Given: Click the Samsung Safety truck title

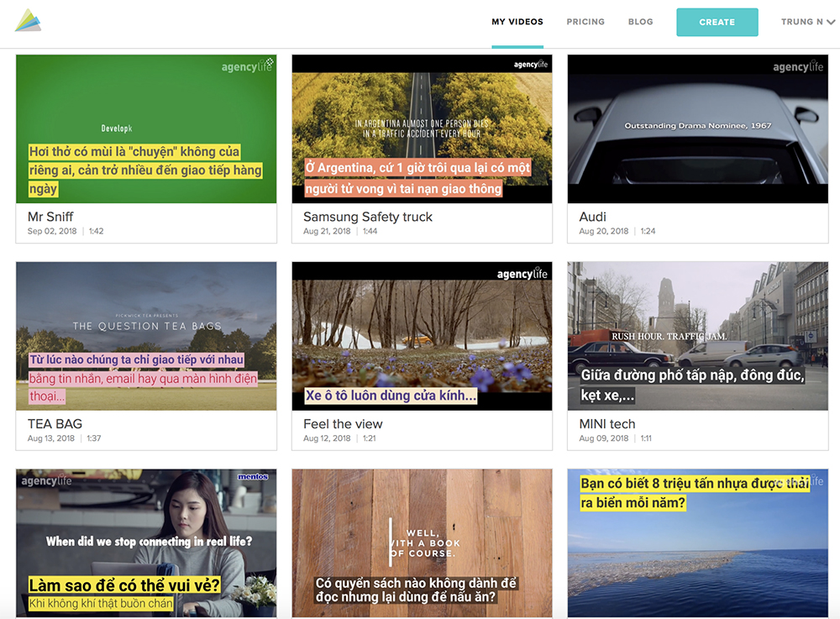Looking at the screenshot, I should point(368,217).
